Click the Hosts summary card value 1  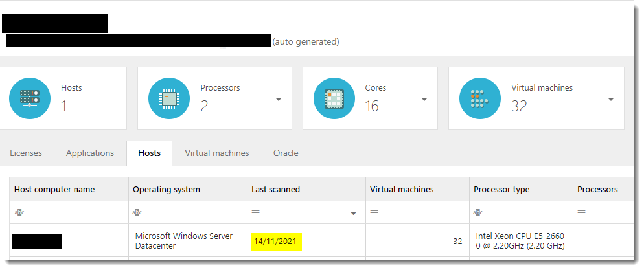pos(63,106)
